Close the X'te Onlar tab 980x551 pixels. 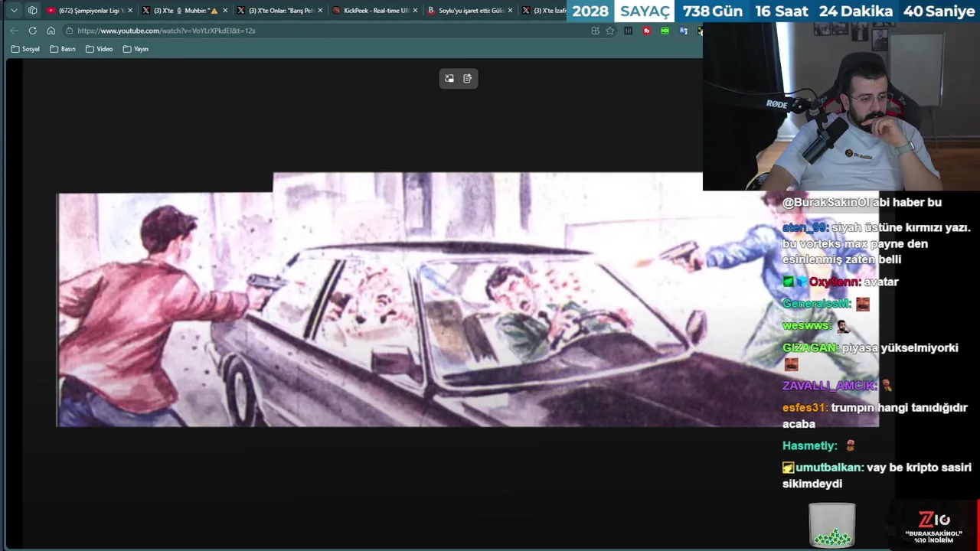320,11
